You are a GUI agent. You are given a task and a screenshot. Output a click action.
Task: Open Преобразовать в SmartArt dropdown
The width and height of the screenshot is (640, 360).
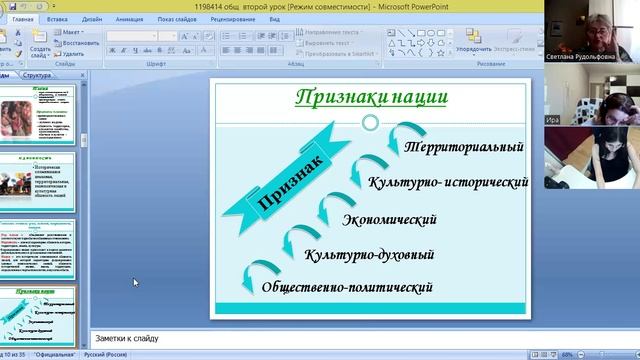point(338,53)
